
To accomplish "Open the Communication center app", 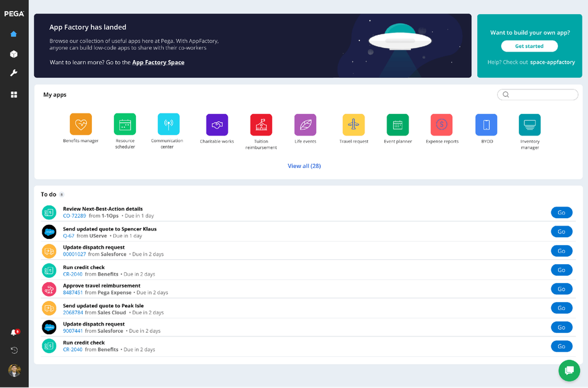I will point(167,124).
